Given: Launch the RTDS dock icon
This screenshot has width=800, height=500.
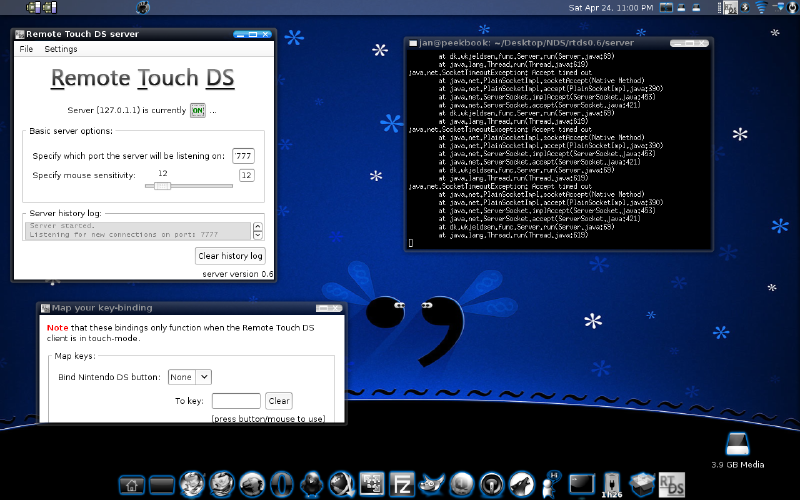Looking at the screenshot, I should (x=671, y=484).
